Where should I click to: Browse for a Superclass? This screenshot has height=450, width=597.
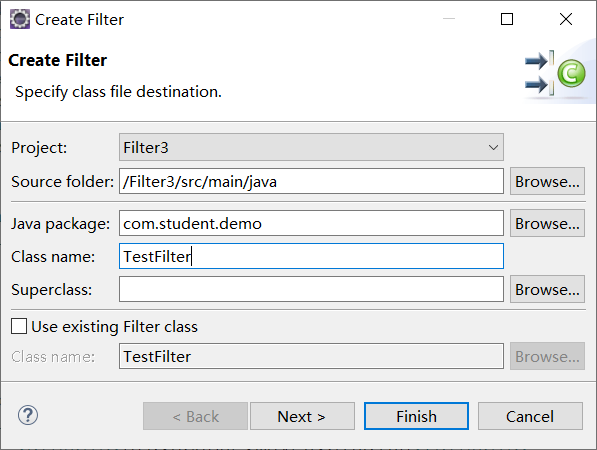coord(547,290)
